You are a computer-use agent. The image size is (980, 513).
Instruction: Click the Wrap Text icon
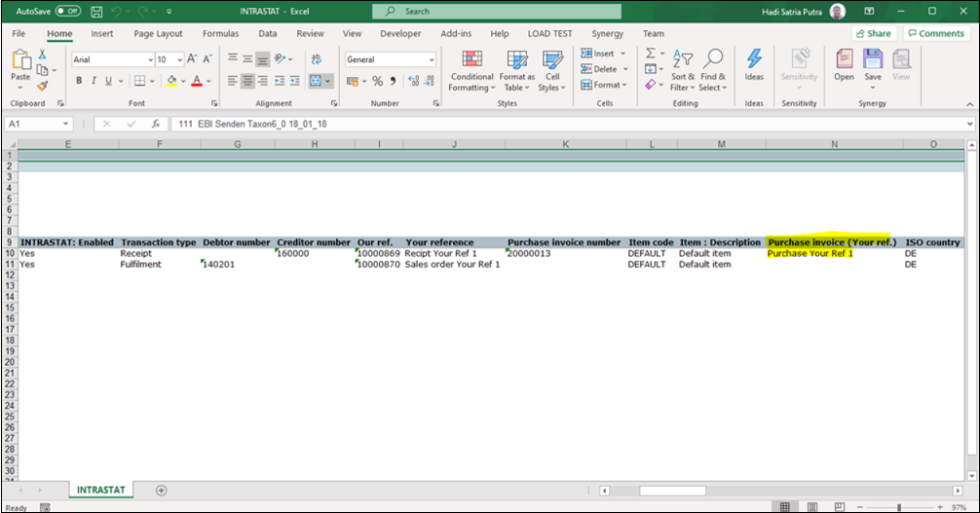coord(317,59)
